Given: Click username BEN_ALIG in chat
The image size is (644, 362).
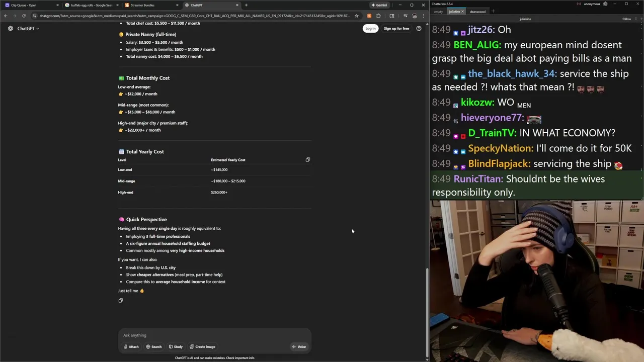Looking at the screenshot, I should pos(477,45).
